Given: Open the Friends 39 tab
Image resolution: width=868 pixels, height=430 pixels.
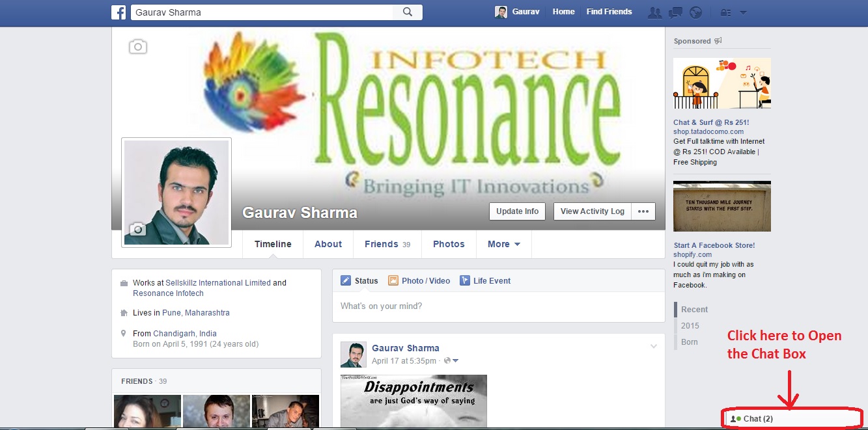Looking at the screenshot, I should click(x=387, y=244).
